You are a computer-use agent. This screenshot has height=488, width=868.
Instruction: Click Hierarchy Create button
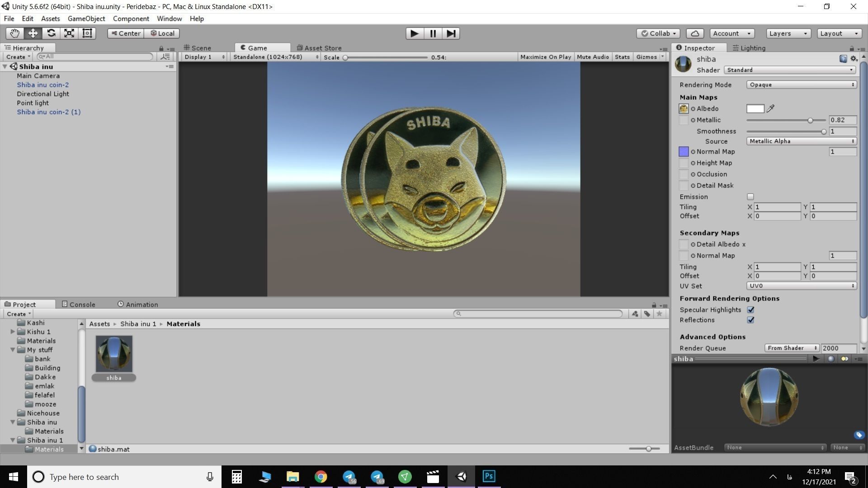(18, 56)
